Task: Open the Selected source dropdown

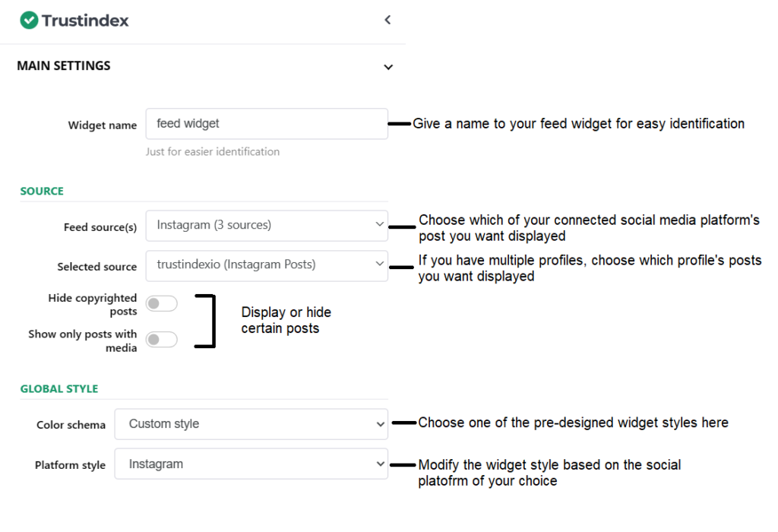Action: pos(267,265)
